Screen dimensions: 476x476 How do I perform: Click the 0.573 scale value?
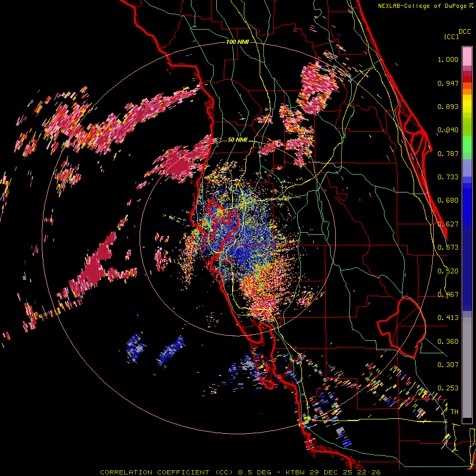click(448, 248)
